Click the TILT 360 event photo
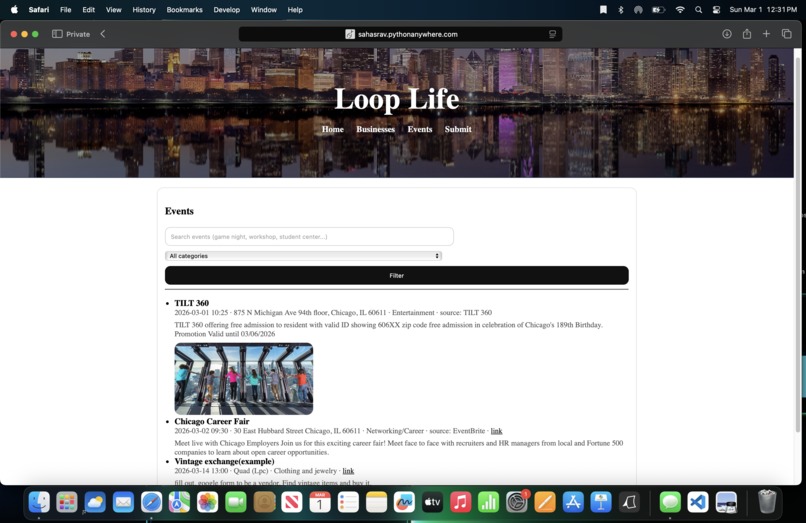The image size is (806, 523). click(244, 378)
